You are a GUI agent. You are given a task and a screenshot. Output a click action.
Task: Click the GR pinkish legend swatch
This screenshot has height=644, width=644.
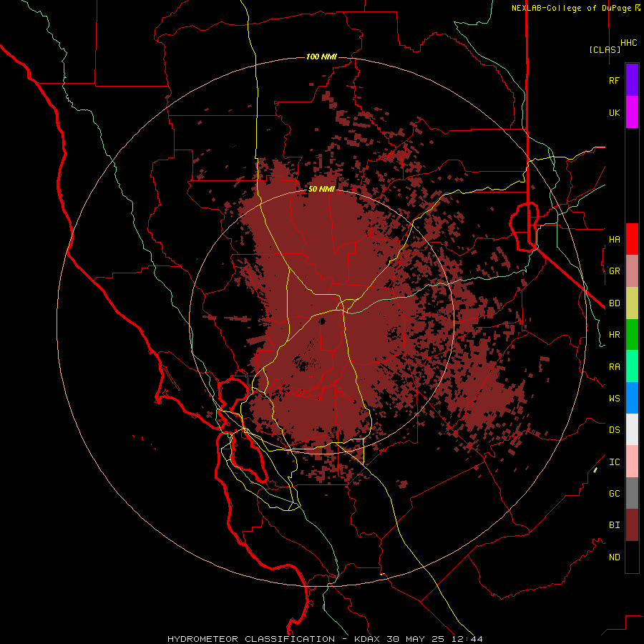632,270
